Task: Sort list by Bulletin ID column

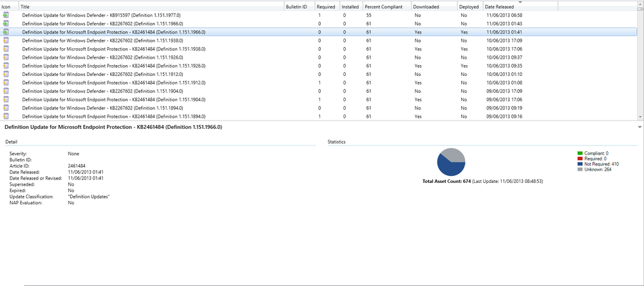Action: click(299, 6)
